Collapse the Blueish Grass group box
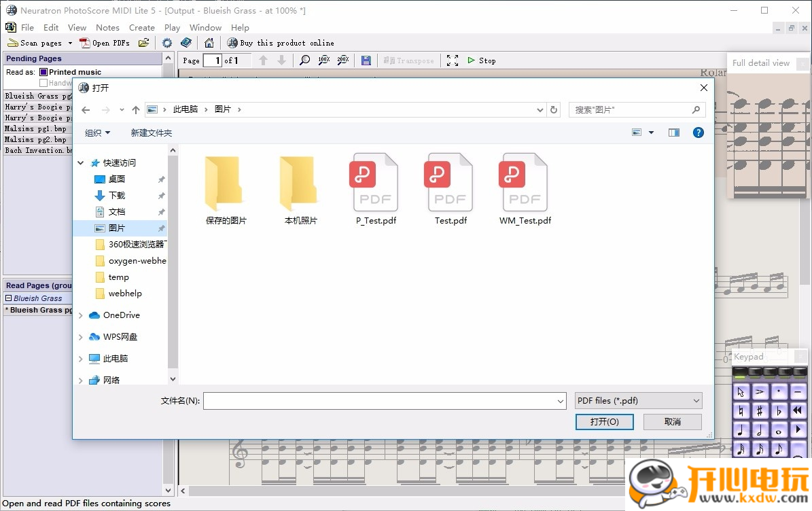 [x=9, y=298]
